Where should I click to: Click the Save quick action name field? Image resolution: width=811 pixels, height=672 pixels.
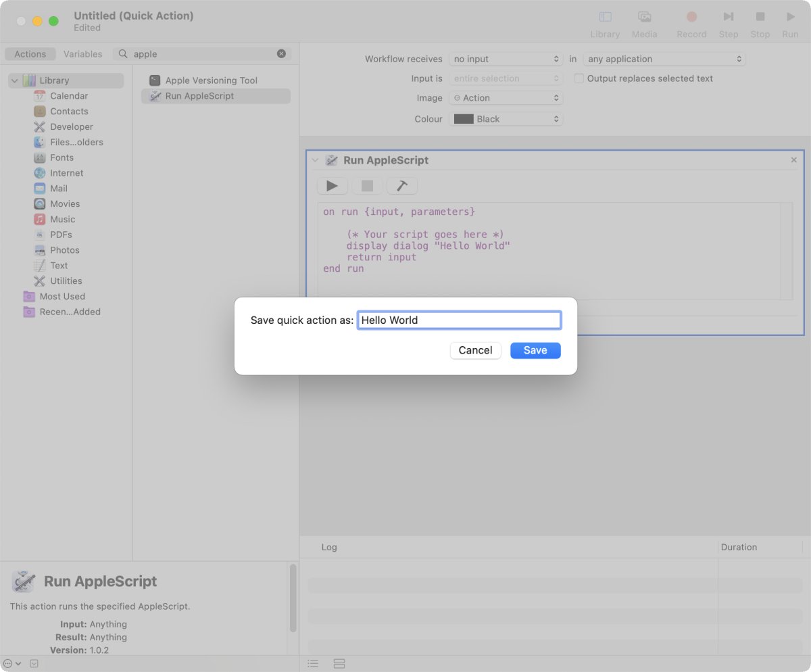459,320
